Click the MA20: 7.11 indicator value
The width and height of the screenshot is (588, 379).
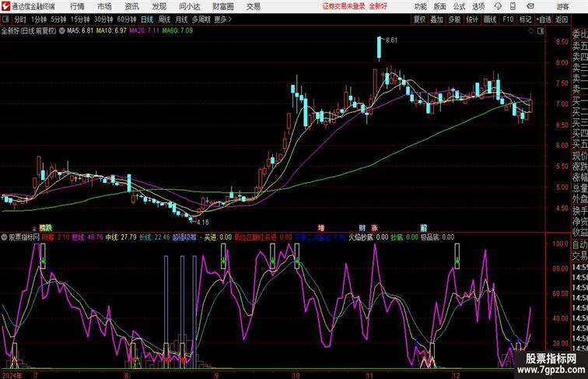[x=145, y=31]
